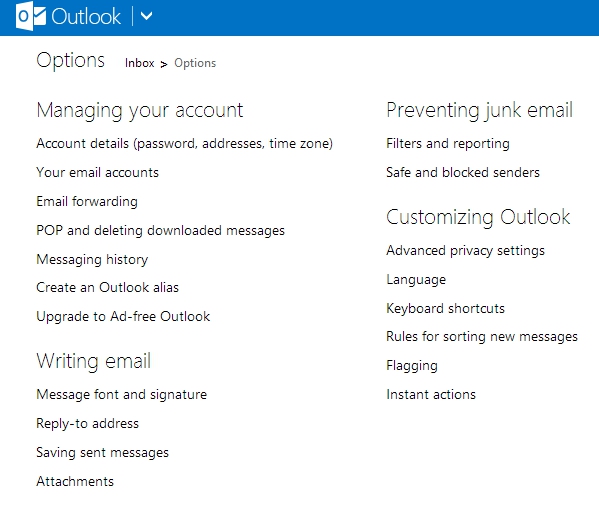Select Upgrade to Ad-free Outlook
This screenshot has height=505, width=599.
(x=123, y=317)
